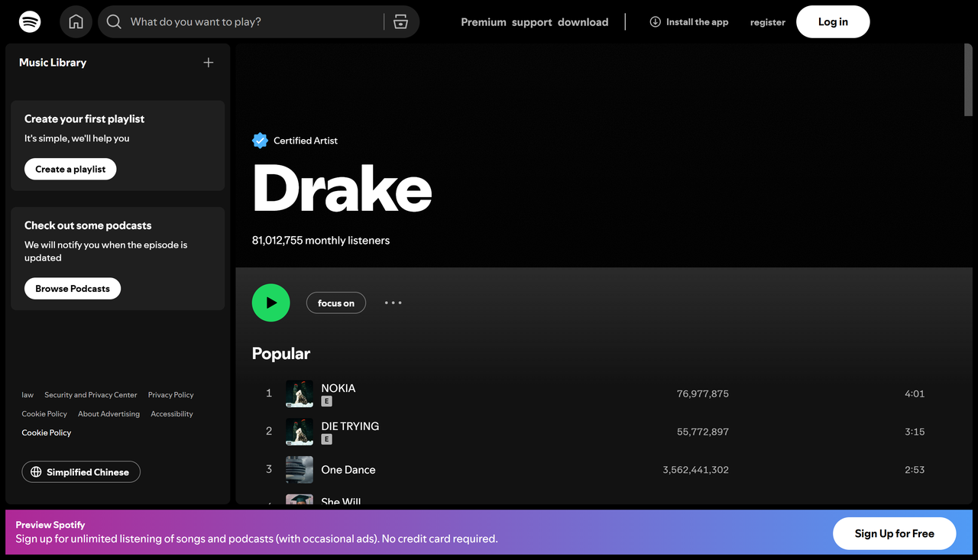Open the Privacy Policy link
This screenshot has height=560, width=978.
170,394
